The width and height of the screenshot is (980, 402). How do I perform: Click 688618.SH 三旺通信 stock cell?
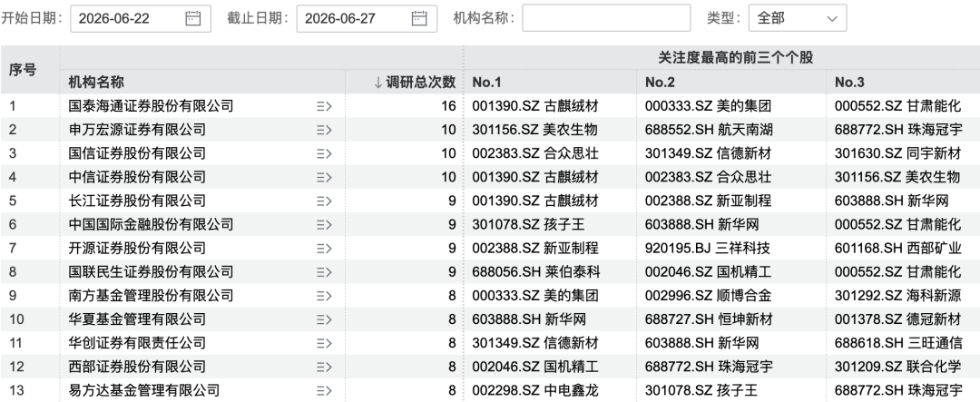(898, 343)
